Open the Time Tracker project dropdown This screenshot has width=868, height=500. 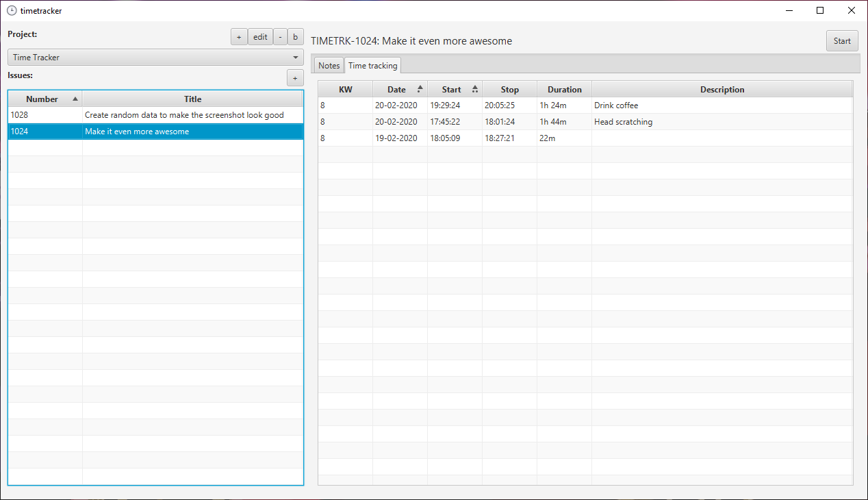coord(155,58)
